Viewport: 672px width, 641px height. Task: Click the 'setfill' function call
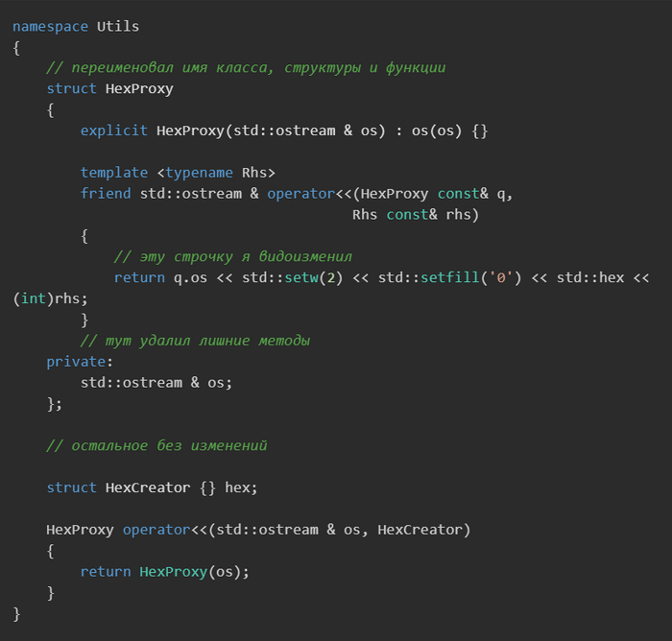pos(449,277)
